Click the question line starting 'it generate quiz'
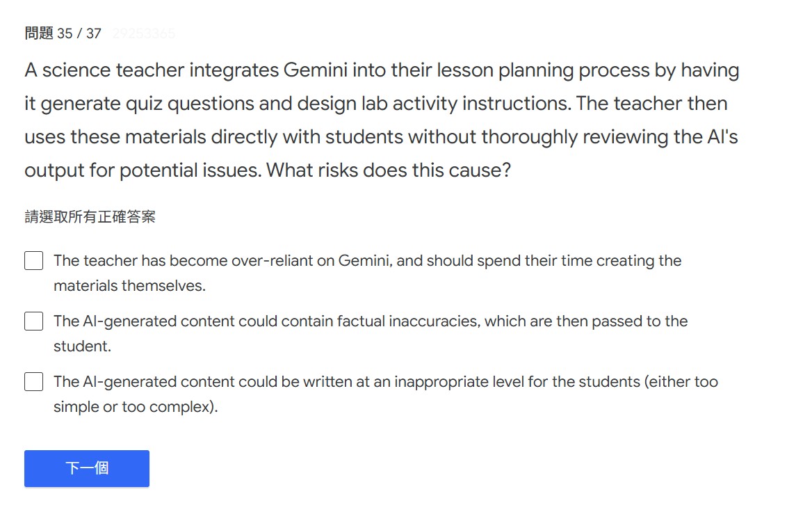The width and height of the screenshot is (812, 526). (375, 104)
